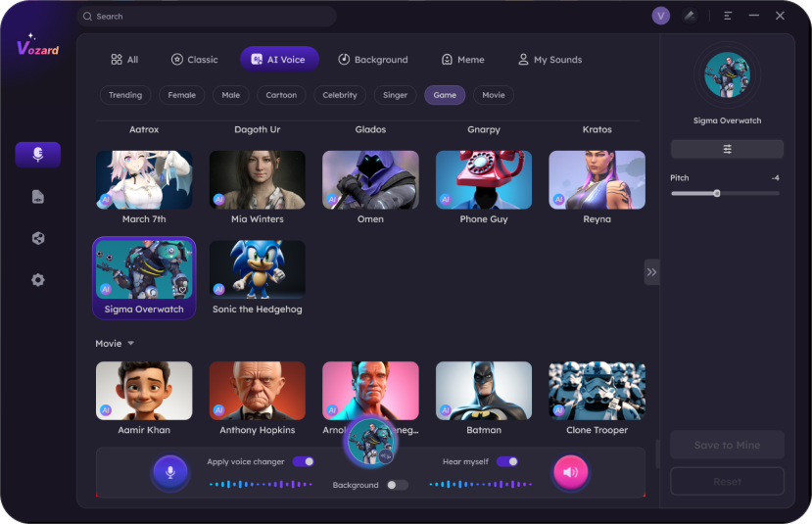Collapse the Movie section arrow
This screenshot has height=524, width=812.
(x=131, y=344)
